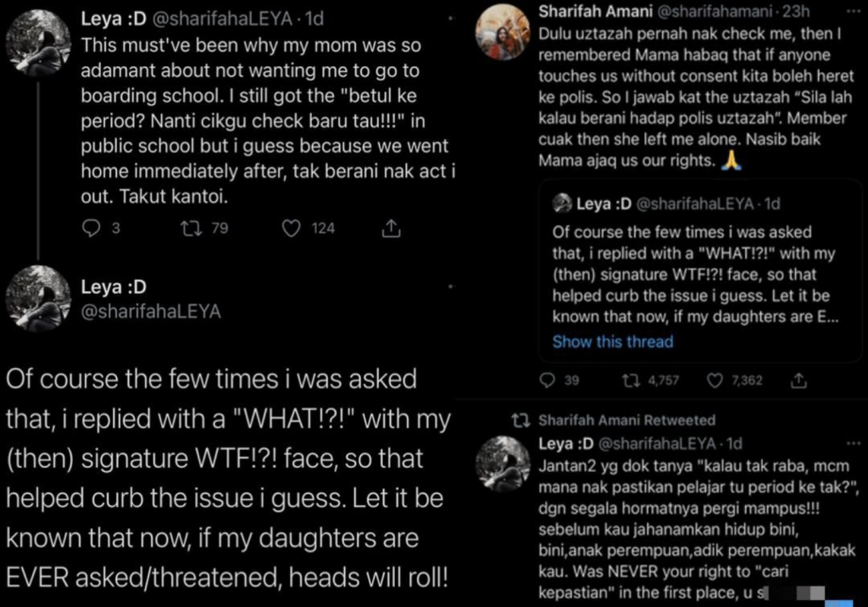Click the Sharifah Amani Retweeted label
Image resolution: width=868 pixels, height=607 pixels.
coord(626,420)
